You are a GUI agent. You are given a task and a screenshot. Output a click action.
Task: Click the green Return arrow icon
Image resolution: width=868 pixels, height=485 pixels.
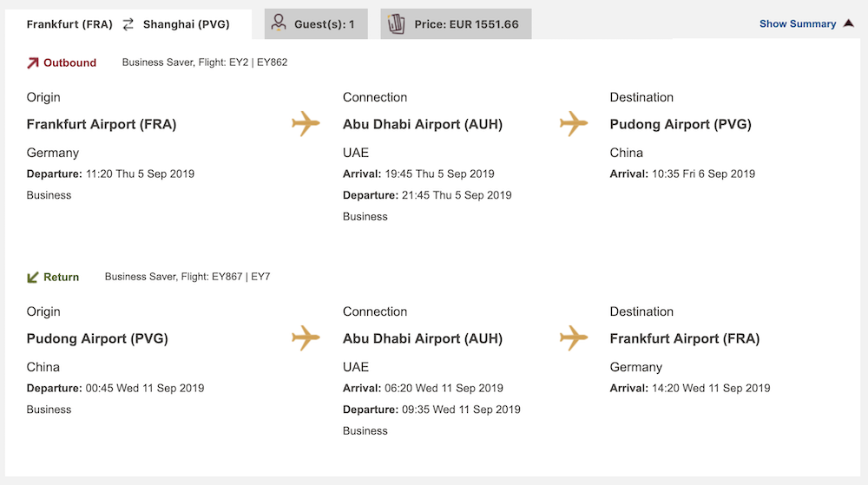33,277
